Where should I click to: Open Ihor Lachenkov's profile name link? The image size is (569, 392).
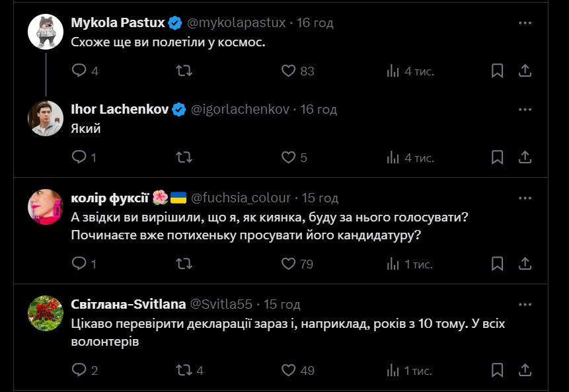click(120, 109)
